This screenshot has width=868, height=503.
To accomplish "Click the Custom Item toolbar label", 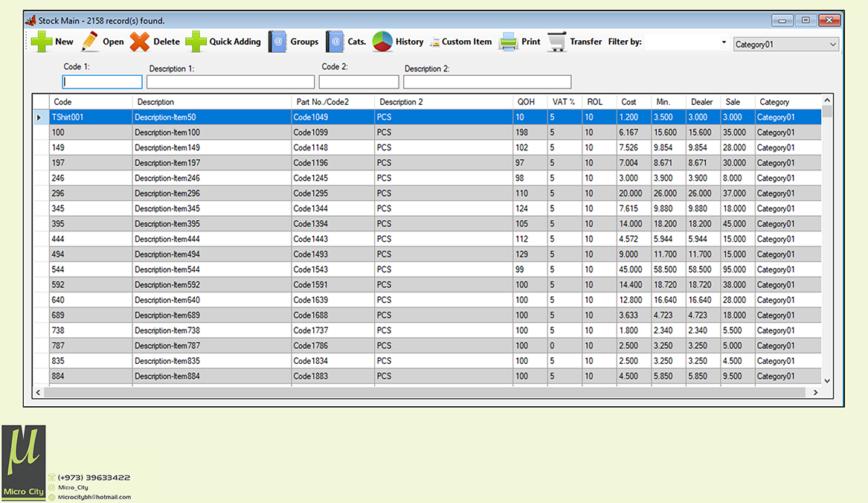I will click(x=466, y=42).
